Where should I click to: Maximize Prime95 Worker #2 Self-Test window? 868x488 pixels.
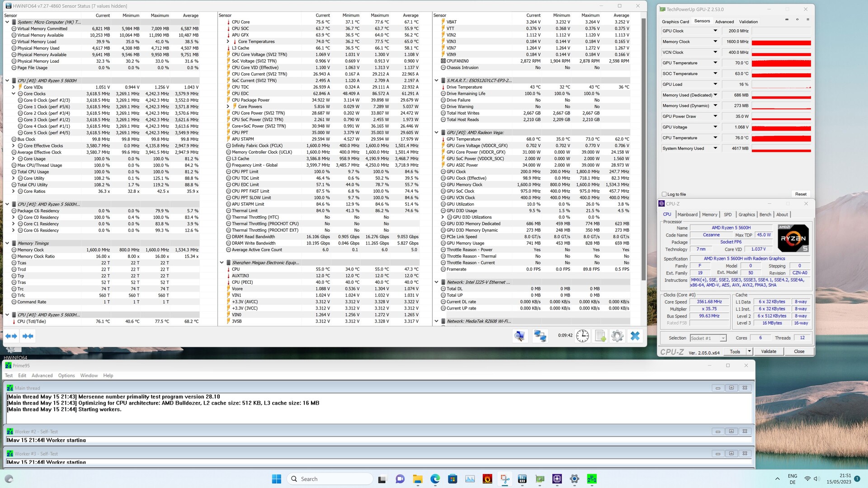(x=731, y=432)
